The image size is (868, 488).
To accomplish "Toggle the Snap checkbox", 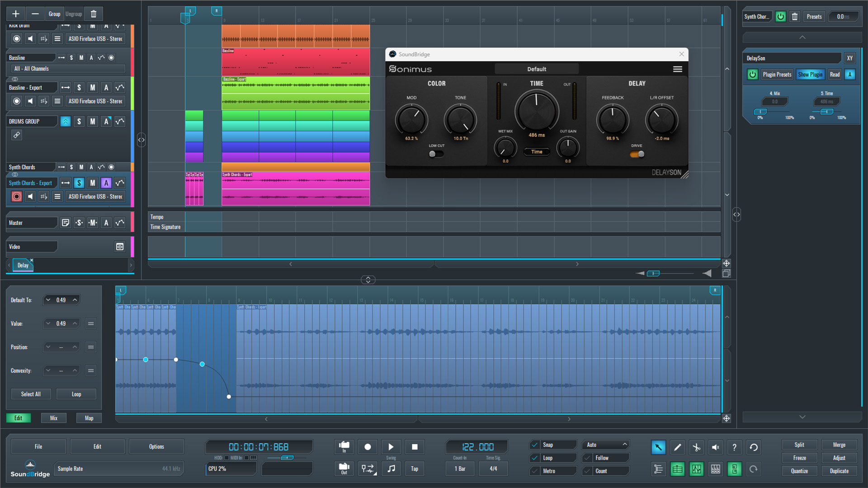I will [535, 445].
